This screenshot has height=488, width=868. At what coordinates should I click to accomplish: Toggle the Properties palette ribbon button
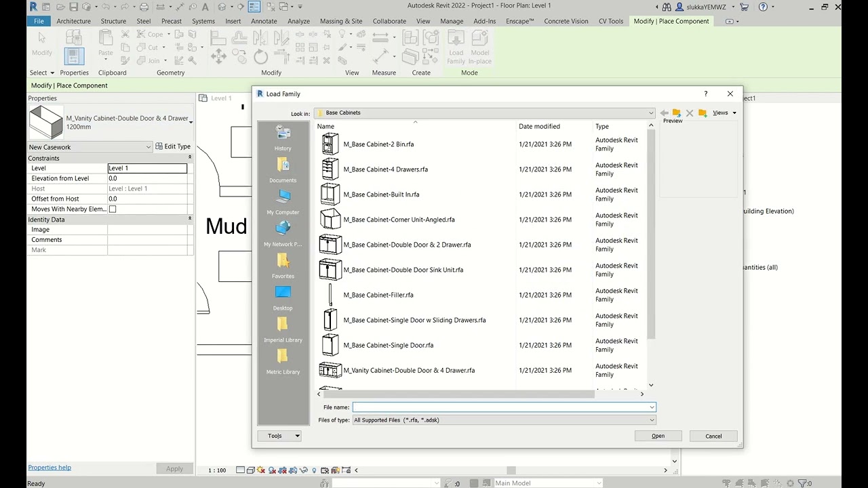(x=74, y=56)
